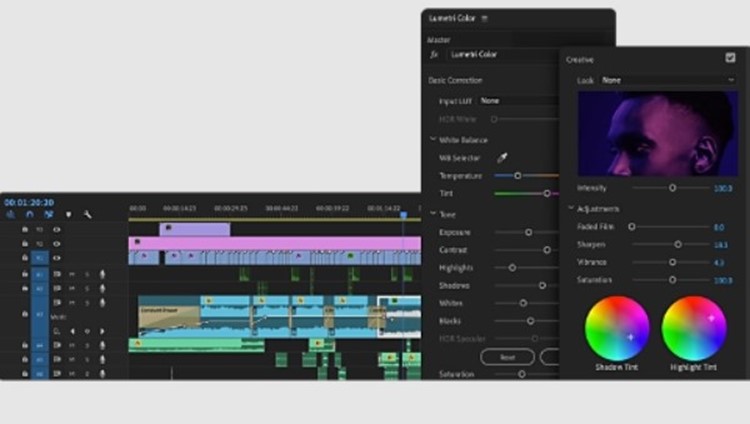
Task: Click the Exposure slider handle
Action: [529, 232]
